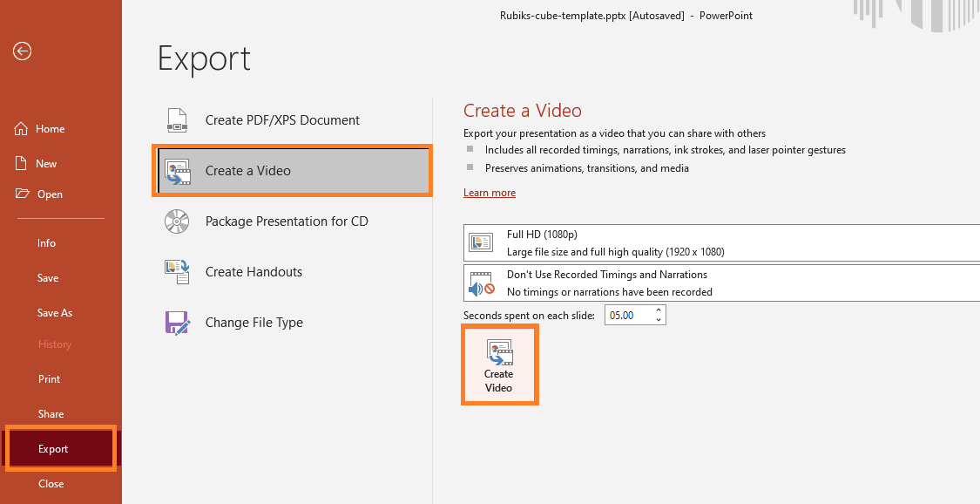The image size is (980, 504).
Task: Select the New menu entry
Action: click(x=48, y=163)
